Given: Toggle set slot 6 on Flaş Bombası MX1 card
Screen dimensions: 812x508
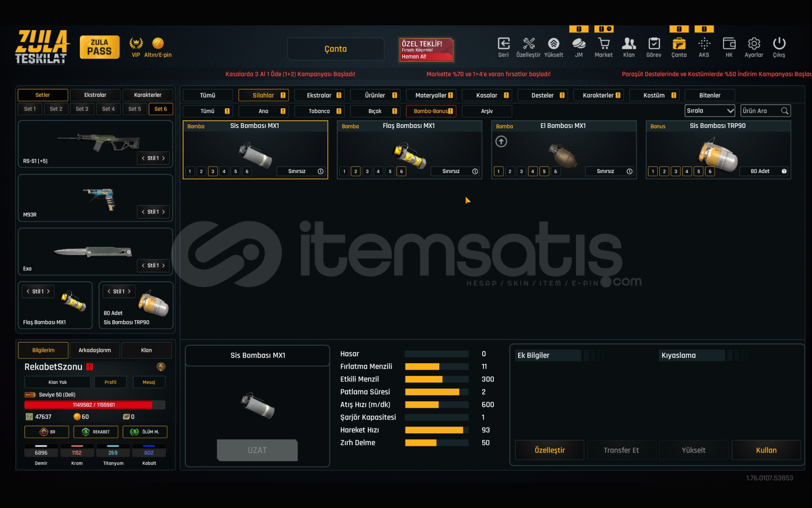Looking at the screenshot, I should click(401, 171).
